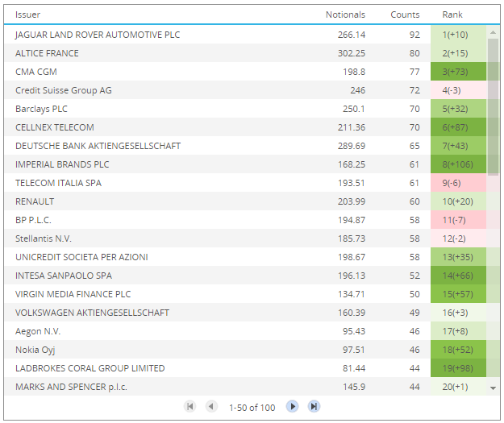Click notional value 302.25
This screenshot has width=504, height=423.
352,53
